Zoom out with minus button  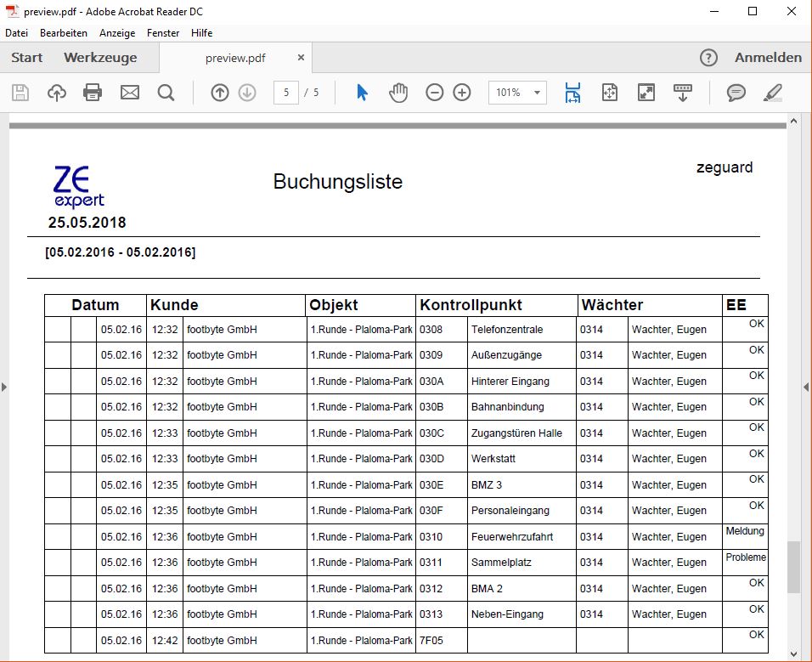(435, 93)
